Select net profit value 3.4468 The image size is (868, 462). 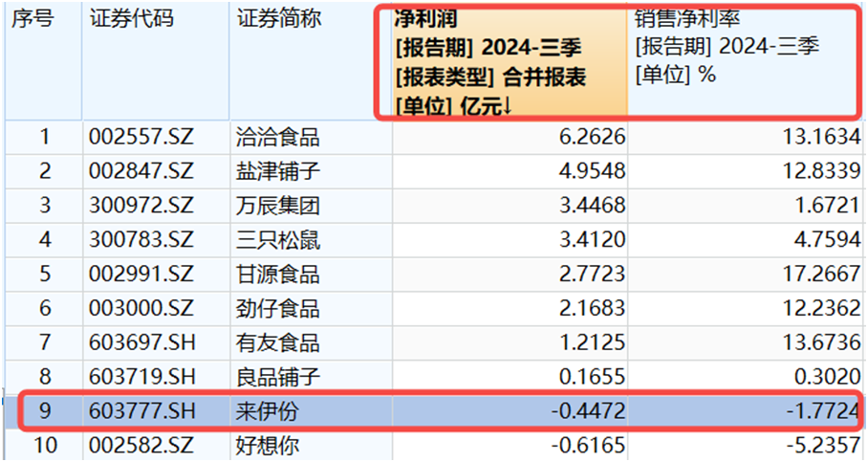(593, 206)
